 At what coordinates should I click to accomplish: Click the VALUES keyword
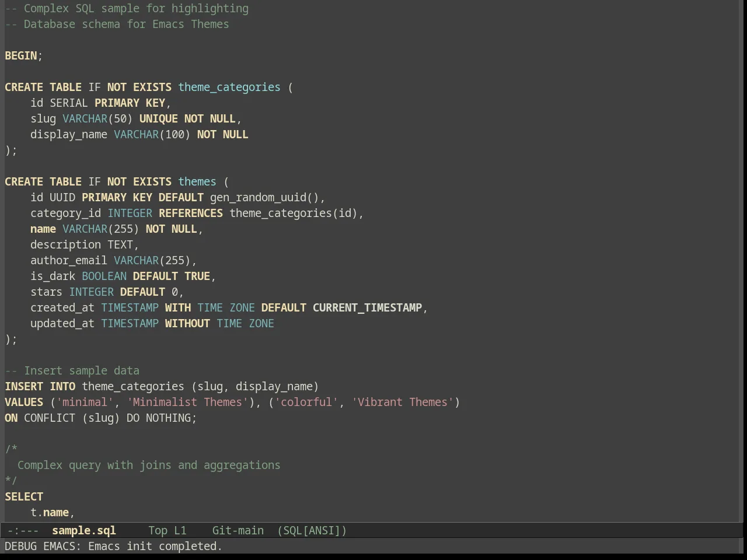click(x=24, y=402)
